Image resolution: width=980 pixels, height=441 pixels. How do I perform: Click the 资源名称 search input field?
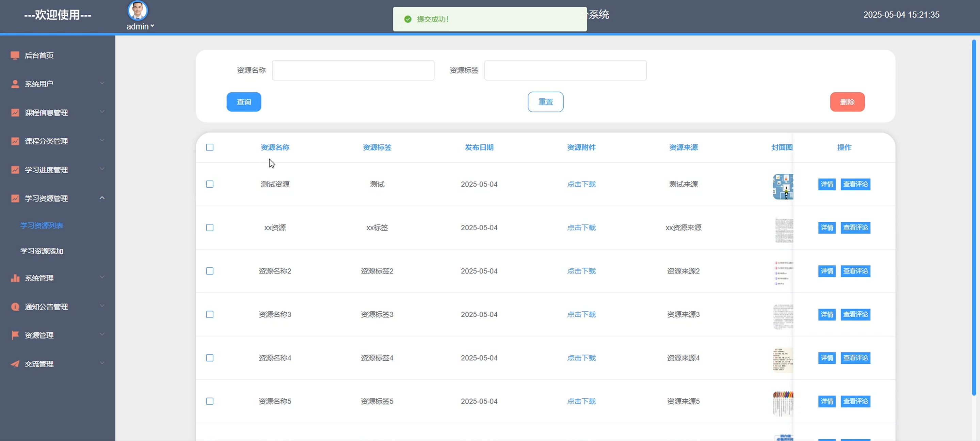click(353, 70)
